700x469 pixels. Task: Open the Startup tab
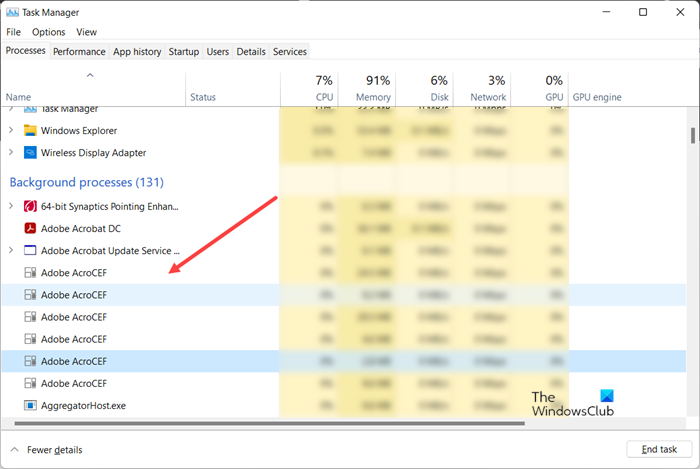pyautogui.click(x=183, y=52)
